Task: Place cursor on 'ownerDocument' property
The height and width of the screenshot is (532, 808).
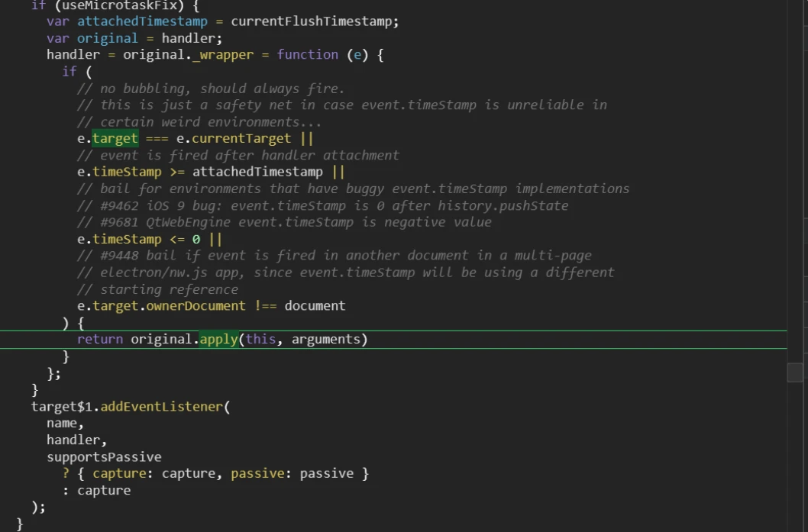Action: coord(196,306)
